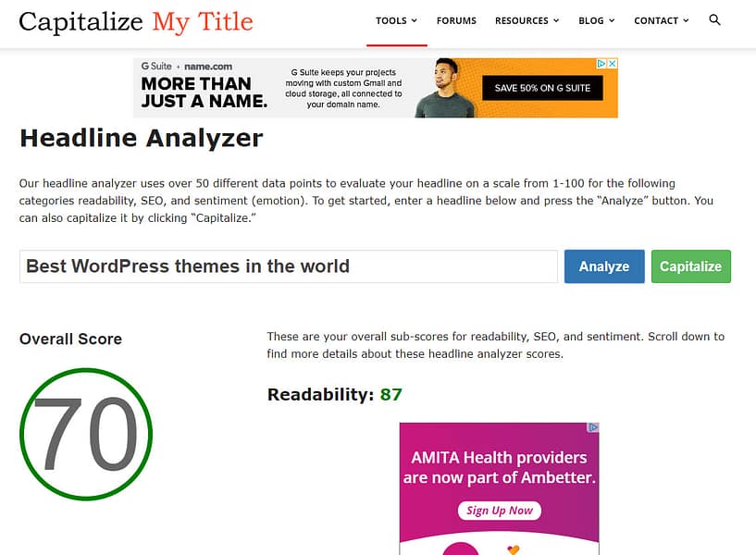Click the Sign Up Now link in the AMITA ad
This screenshot has width=756, height=555.
tap(499, 511)
